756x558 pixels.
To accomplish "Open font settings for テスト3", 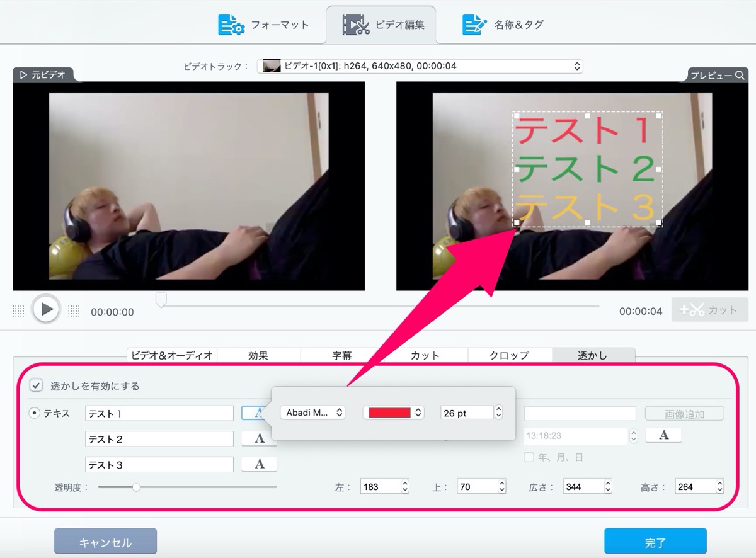I will click(259, 464).
